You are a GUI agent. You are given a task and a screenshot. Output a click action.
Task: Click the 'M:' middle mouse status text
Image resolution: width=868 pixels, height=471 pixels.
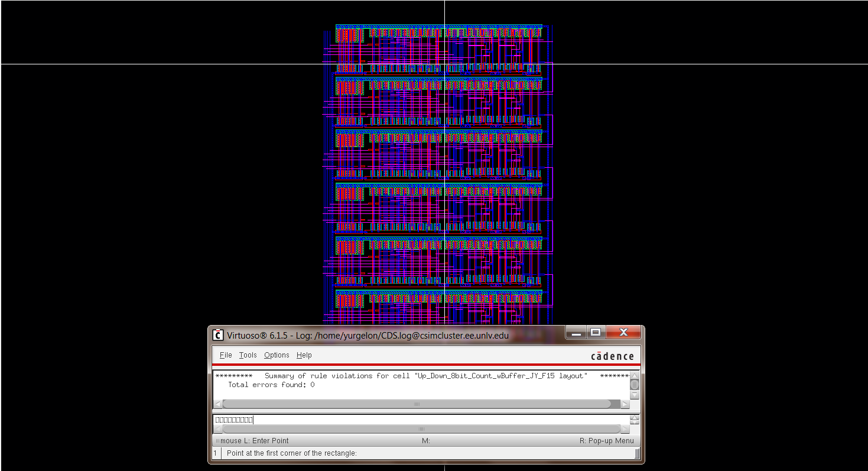(x=425, y=441)
